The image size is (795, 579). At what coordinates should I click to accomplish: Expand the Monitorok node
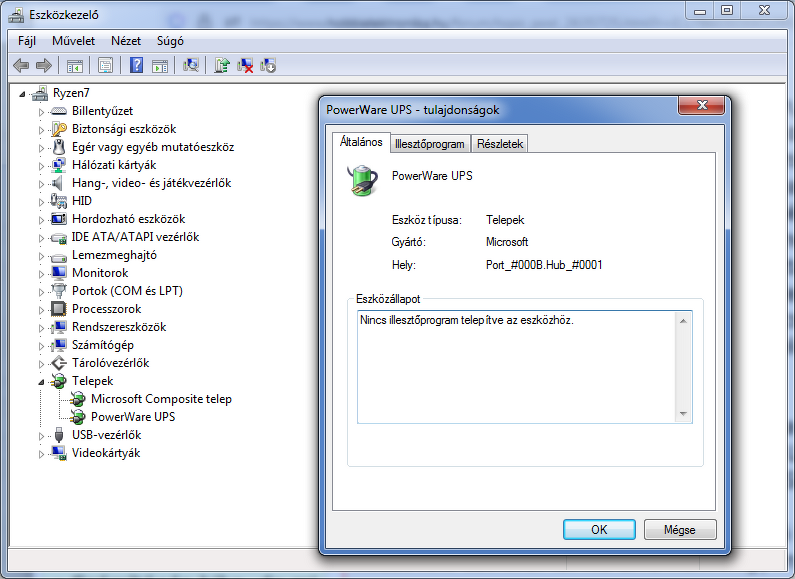coord(42,274)
